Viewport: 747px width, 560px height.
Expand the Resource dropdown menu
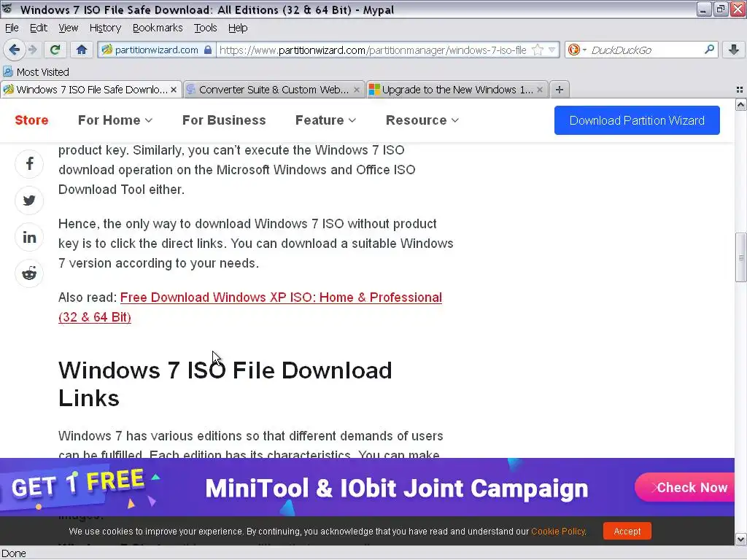point(422,120)
